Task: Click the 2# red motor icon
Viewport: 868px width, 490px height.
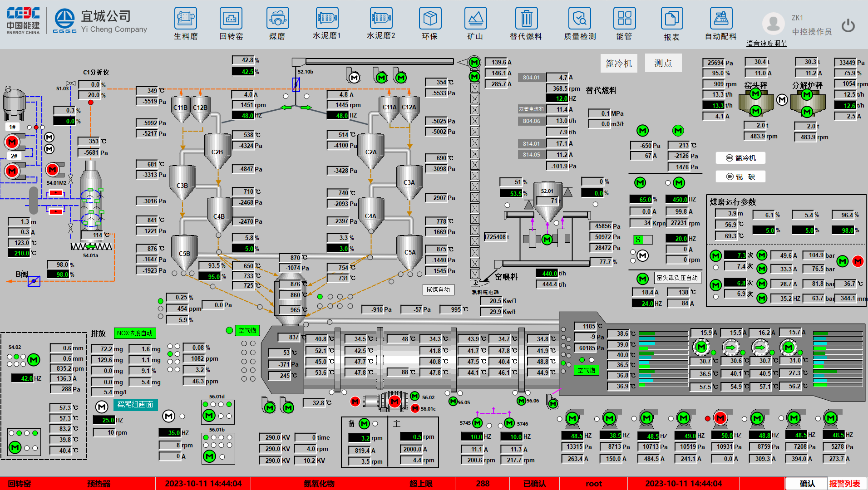Action: tap(12, 171)
